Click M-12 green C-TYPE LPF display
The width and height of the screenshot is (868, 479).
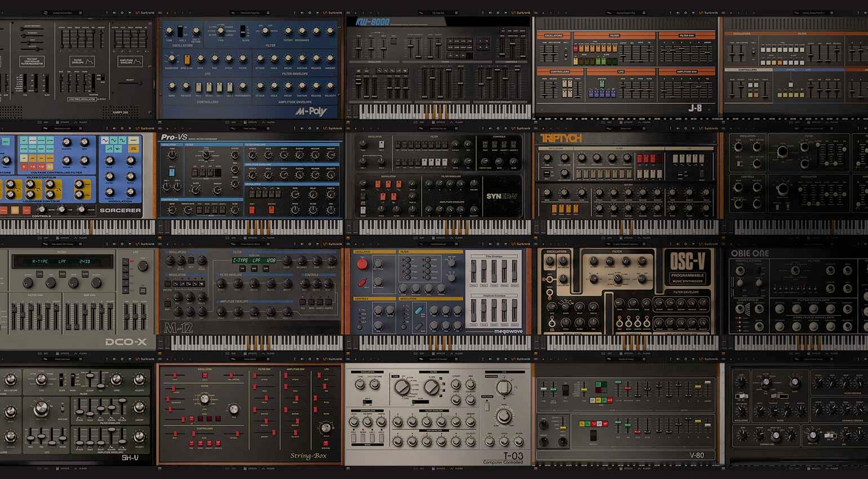[x=255, y=260]
